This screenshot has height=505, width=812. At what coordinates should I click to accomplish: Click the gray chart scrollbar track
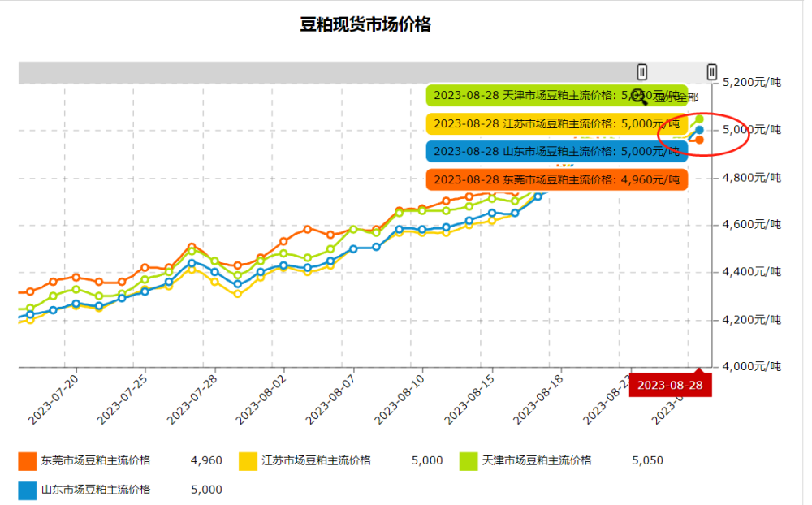coord(327,72)
